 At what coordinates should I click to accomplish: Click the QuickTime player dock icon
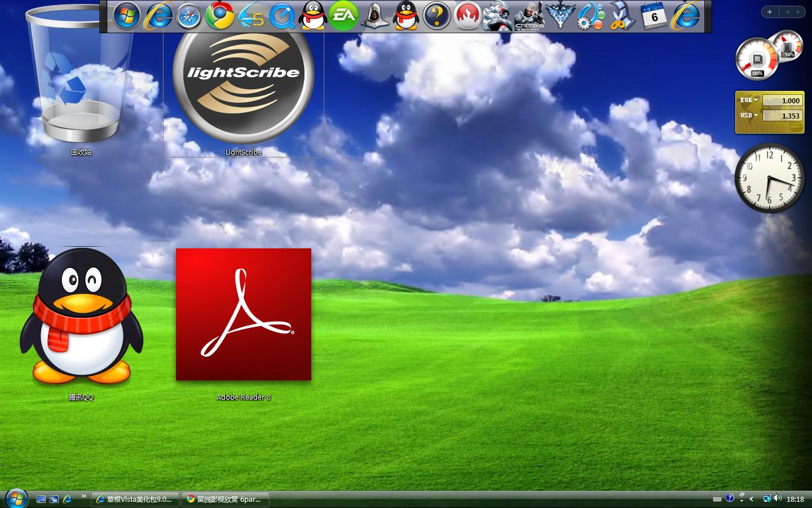click(281, 16)
